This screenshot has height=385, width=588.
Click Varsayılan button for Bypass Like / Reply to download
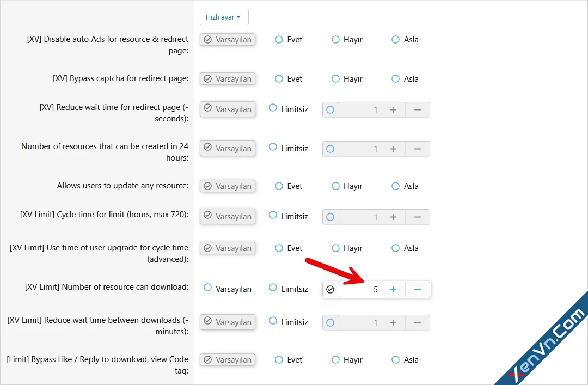pyautogui.click(x=228, y=360)
